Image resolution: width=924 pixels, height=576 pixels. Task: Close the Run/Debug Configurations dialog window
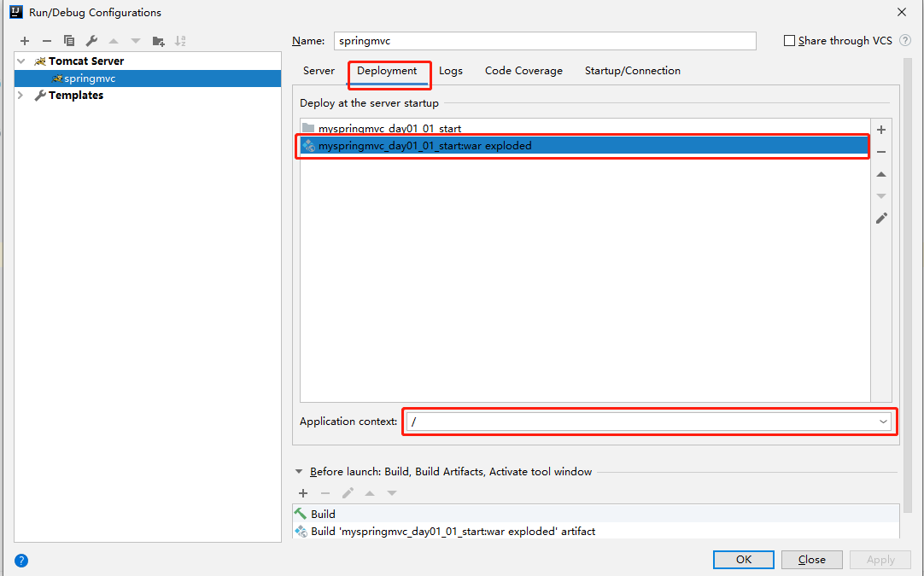[x=902, y=12]
